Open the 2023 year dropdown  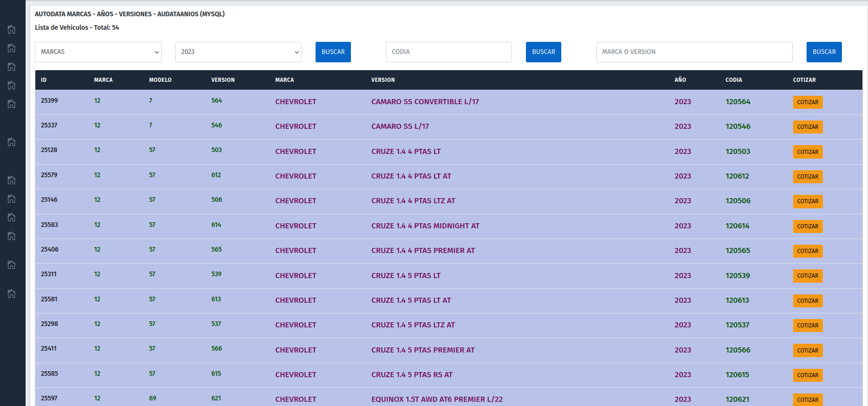point(238,52)
